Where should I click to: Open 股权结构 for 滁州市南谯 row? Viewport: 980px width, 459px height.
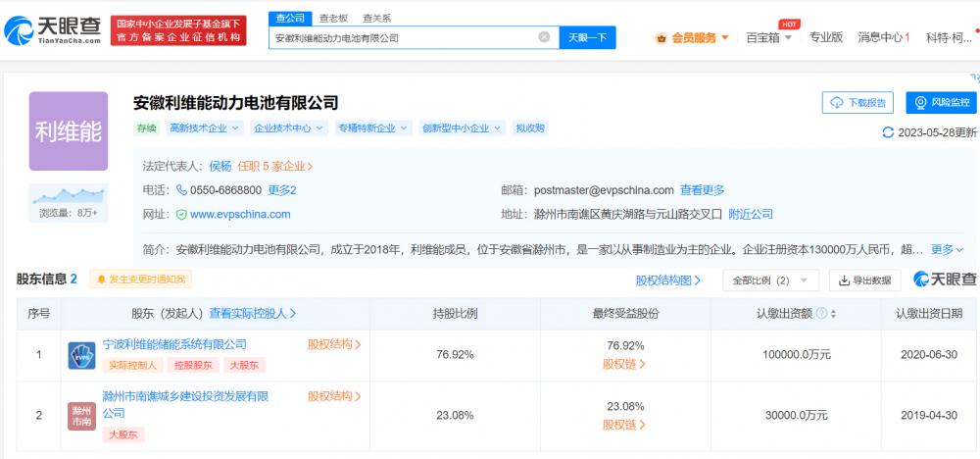[x=334, y=396]
